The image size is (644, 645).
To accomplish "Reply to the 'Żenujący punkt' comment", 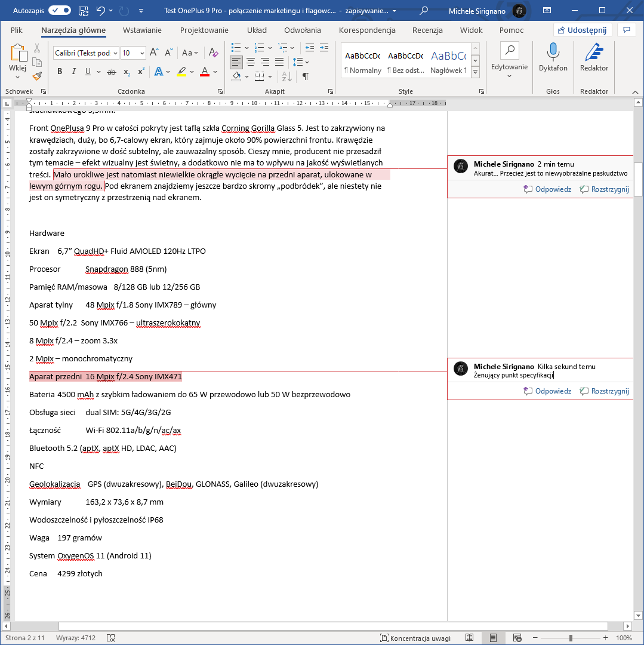I will click(x=547, y=391).
